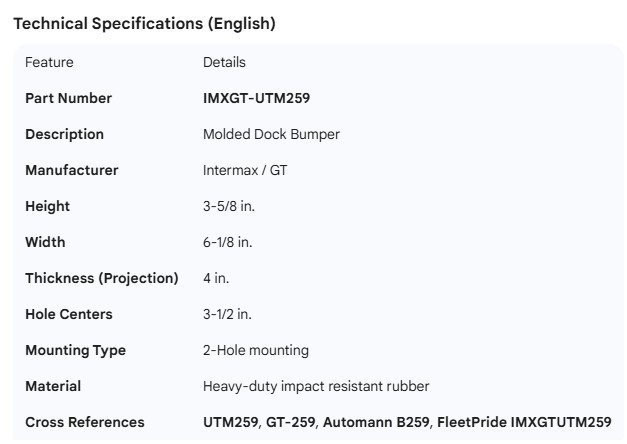This screenshot has width=627, height=444.
Task: Select the 3-5/8 in. height value
Action: [x=230, y=206]
